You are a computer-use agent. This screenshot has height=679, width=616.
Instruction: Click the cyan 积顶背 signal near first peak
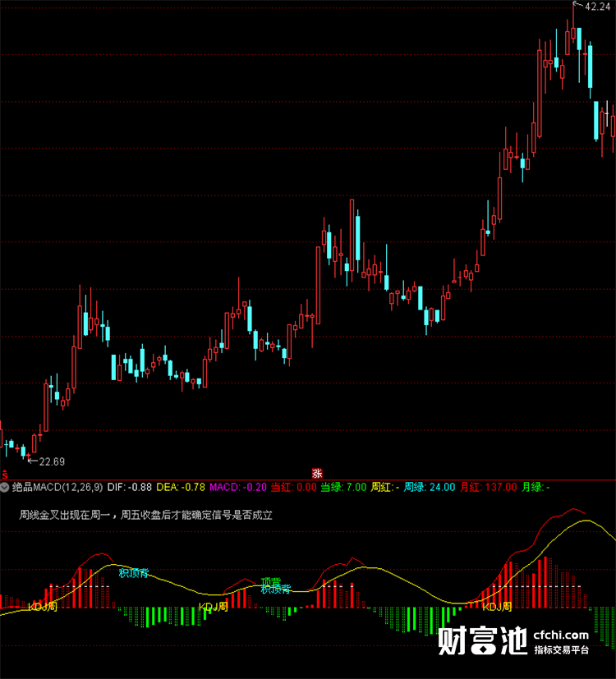(134, 573)
